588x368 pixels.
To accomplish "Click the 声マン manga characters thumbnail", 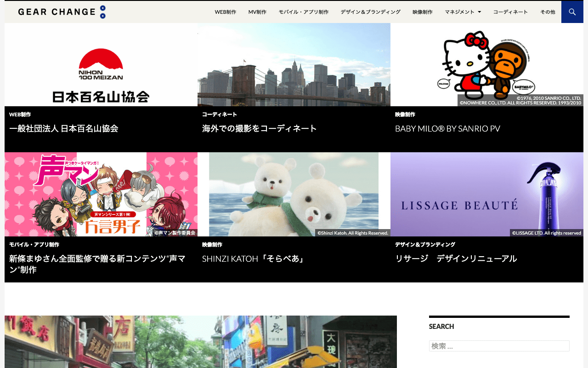I will (101, 194).
